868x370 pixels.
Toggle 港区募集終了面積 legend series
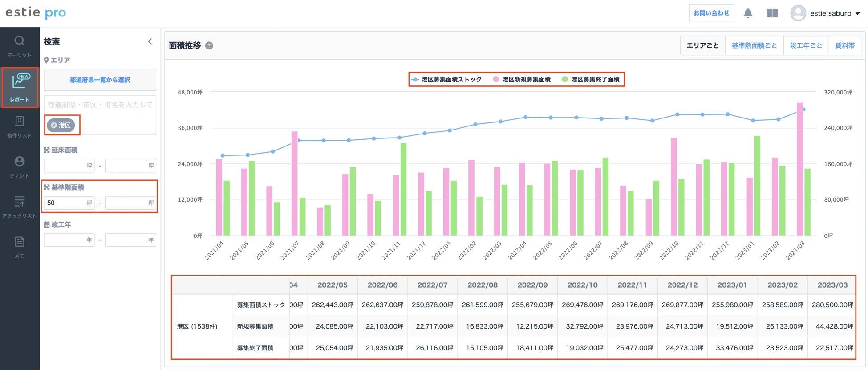click(591, 80)
